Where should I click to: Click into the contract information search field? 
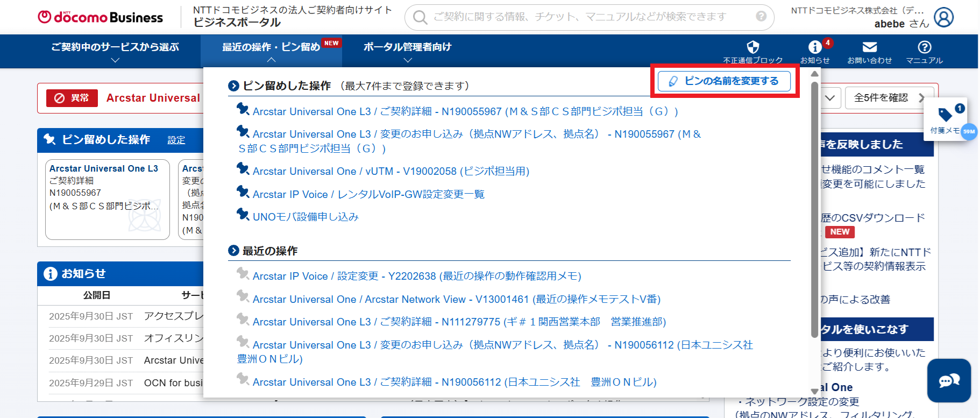(586, 17)
